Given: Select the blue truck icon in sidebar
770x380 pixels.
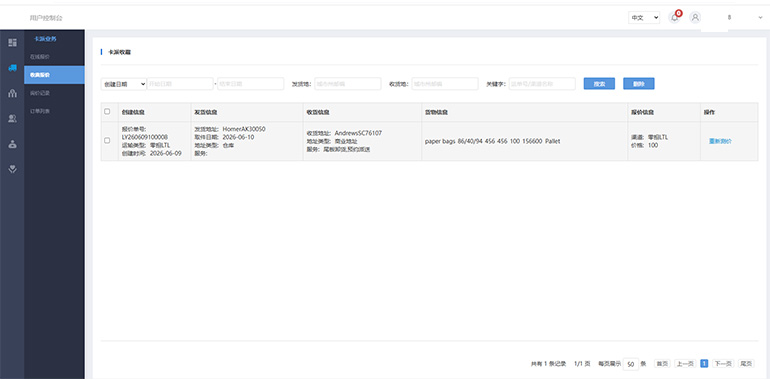Looking at the screenshot, I should pos(13,68).
